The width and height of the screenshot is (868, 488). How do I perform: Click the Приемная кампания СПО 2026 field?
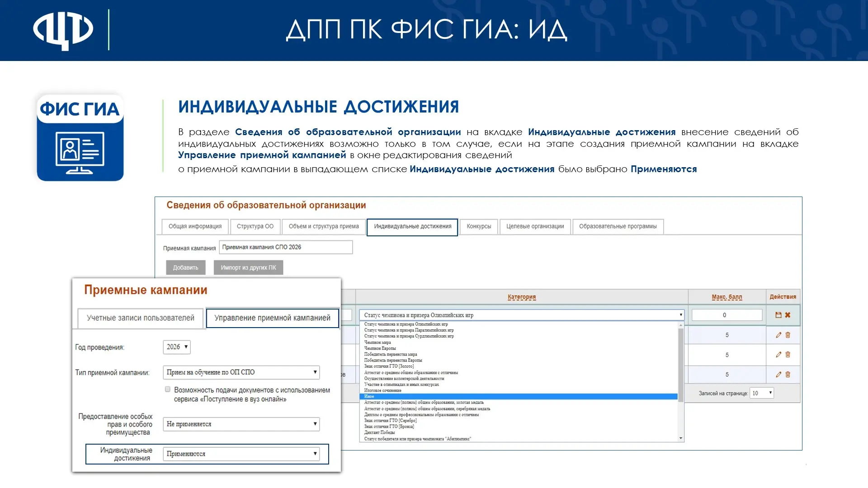point(286,247)
